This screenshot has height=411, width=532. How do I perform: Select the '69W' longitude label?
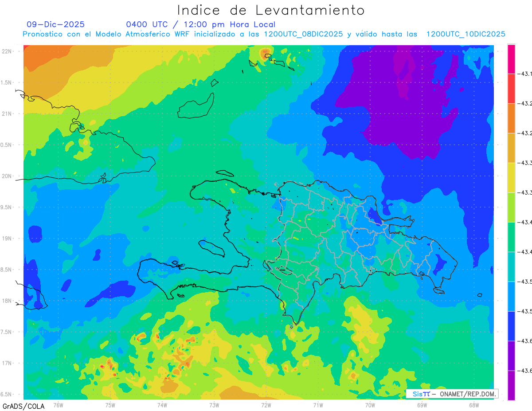tap(422, 405)
